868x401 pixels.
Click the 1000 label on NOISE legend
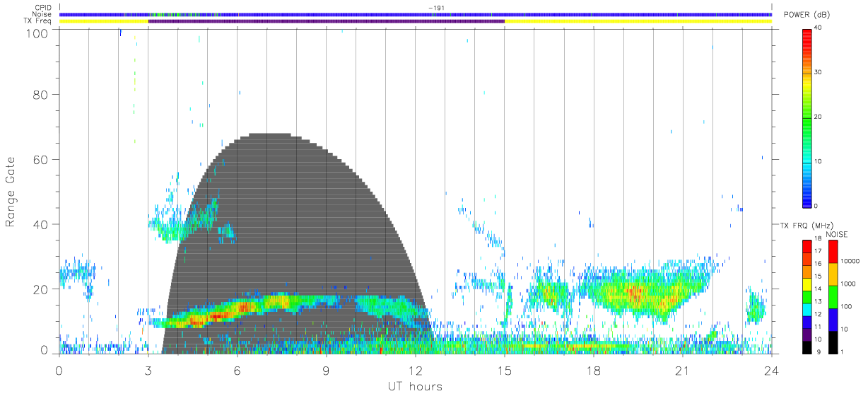pyautogui.click(x=849, y=284)
